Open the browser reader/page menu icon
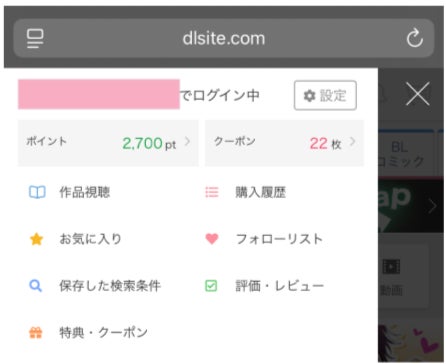The image size is (446, 364). [35, 38]
